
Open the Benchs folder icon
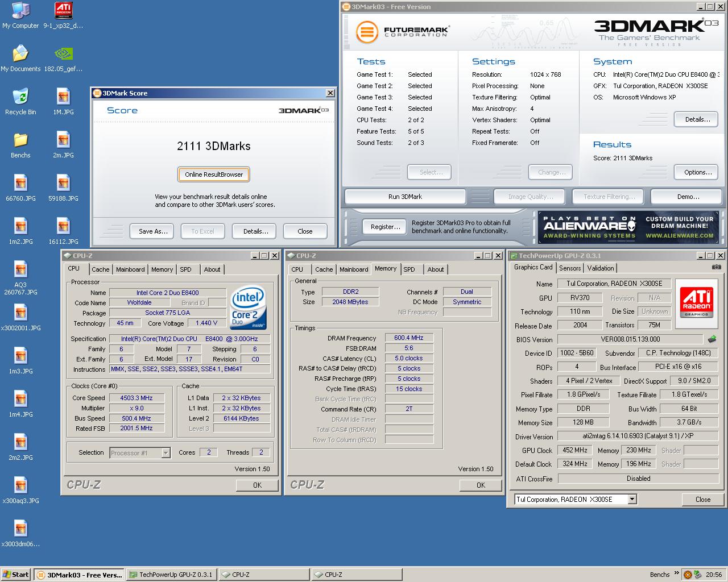pyautogui.click(x=20, y=145)
